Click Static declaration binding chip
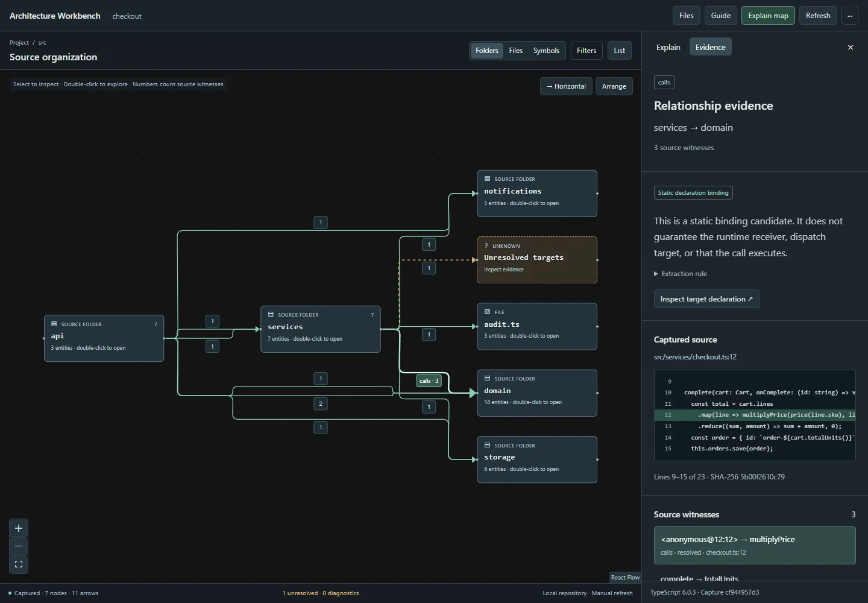Viewport: 868px width, 603px height. [693, 193]
